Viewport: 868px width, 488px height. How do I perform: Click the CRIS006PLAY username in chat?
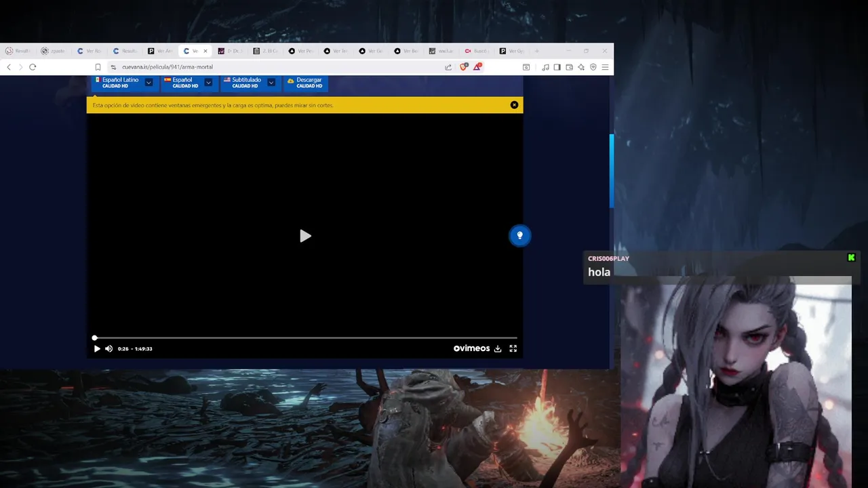pyautogui.click(x=608, y=258)
